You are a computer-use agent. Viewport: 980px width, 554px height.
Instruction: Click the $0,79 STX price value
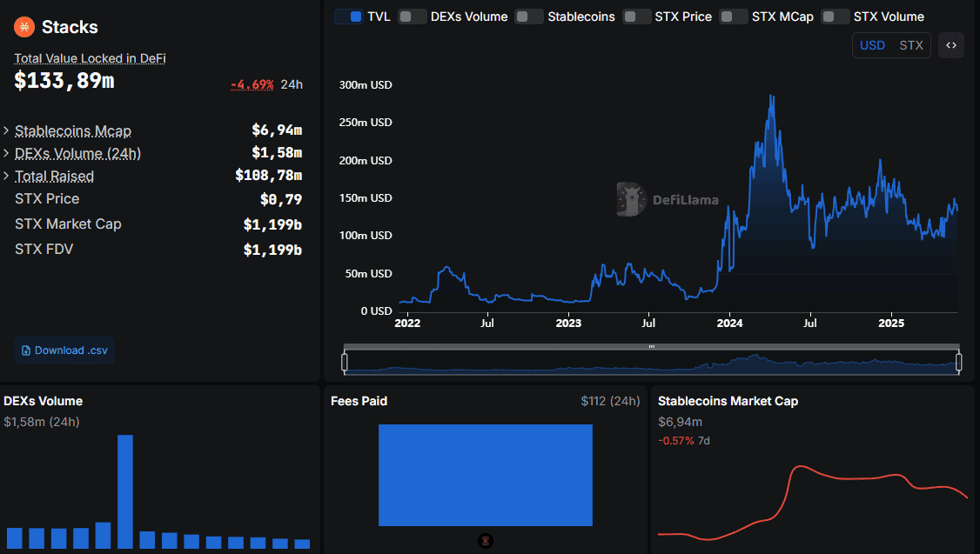281,199
